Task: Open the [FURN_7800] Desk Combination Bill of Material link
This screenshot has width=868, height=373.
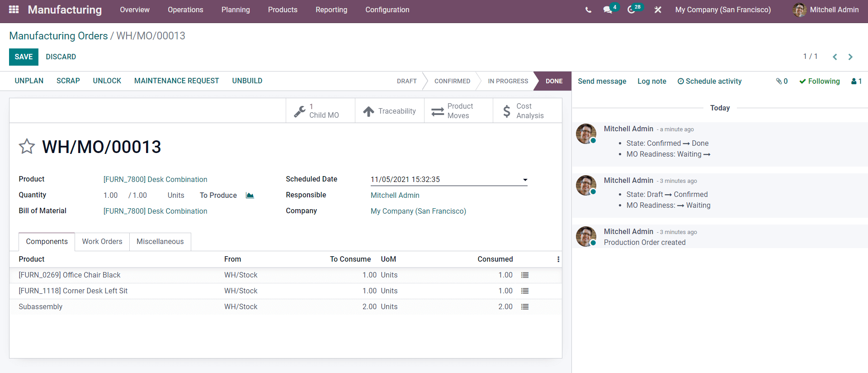Action: (156, 211)
